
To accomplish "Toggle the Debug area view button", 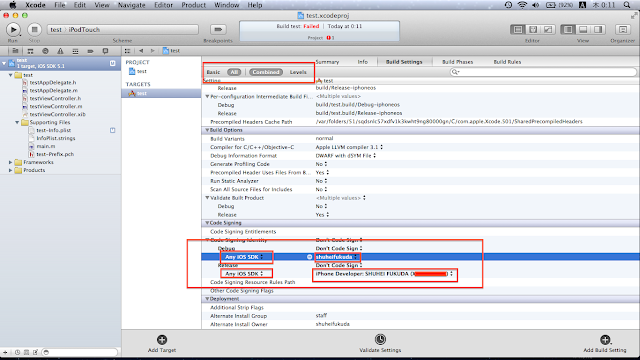I will coord(583,29).
